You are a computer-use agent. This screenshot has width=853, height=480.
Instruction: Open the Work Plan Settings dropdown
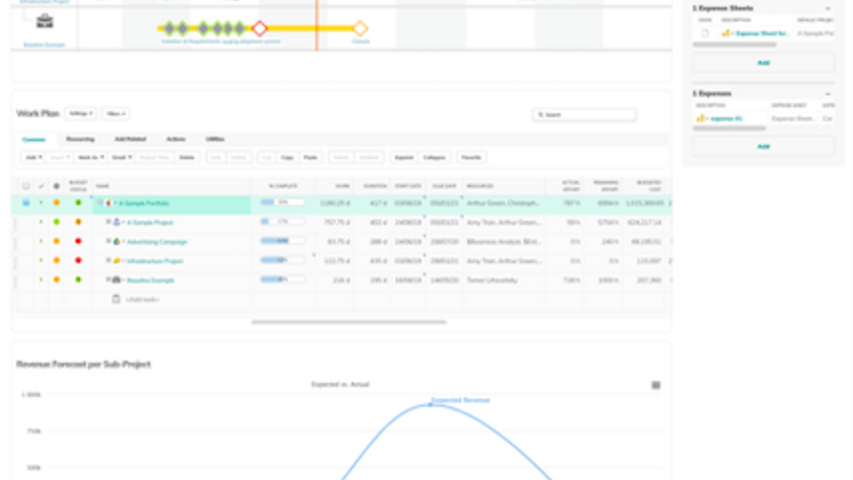click(x=81, y=114)
